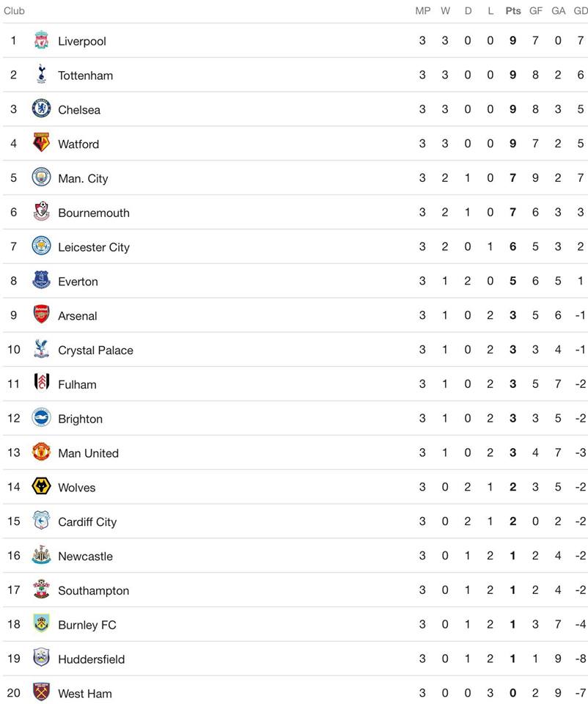Select the Chelsea badge icon
This screenshot has width=588, height=704.
(x=41, y=109)
